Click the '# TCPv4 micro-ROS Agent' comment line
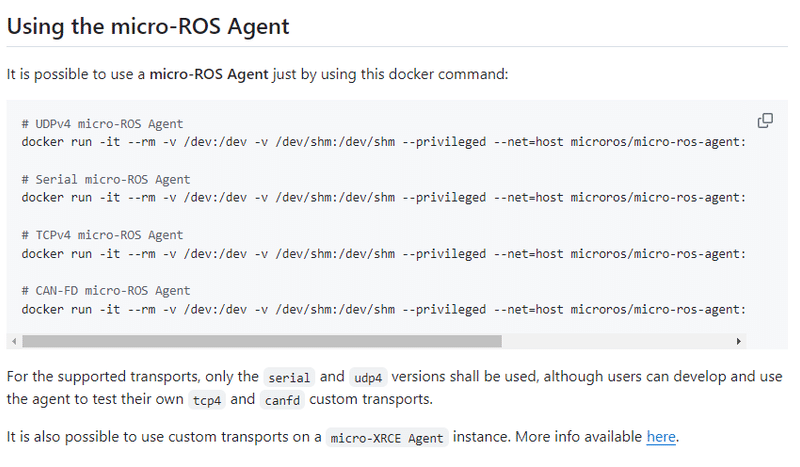Screen dimensions: 800x467 pos(102,235)
